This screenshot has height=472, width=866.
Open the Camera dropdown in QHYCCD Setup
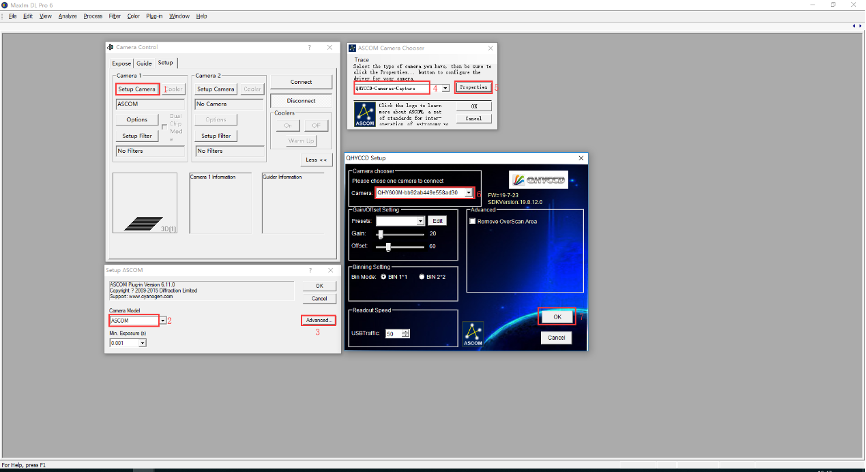coord(468,193)
